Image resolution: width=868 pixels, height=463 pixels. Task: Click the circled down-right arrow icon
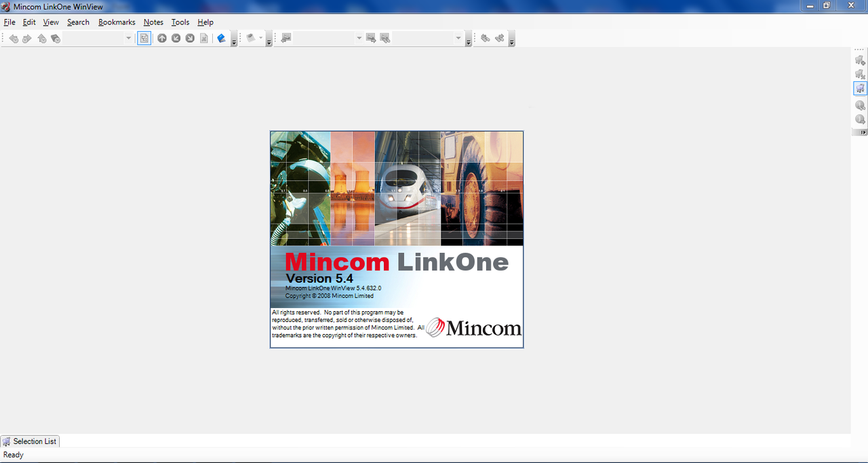[190, 39]
